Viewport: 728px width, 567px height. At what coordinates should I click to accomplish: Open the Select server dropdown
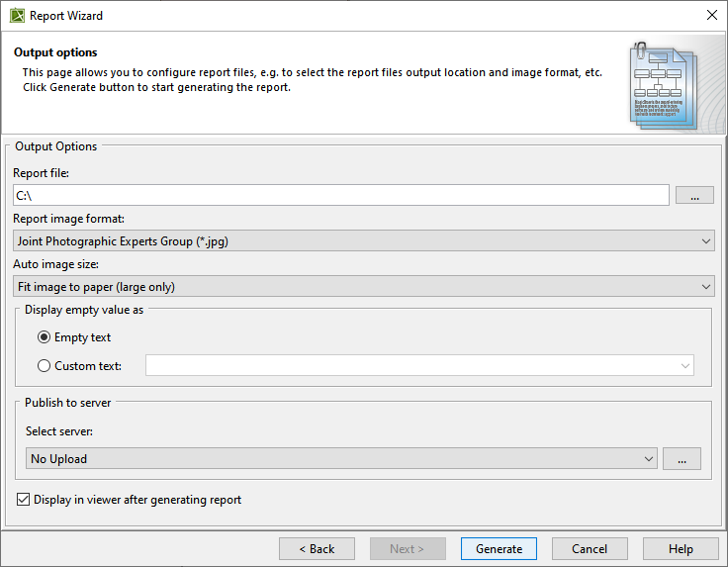click(342, 459)
